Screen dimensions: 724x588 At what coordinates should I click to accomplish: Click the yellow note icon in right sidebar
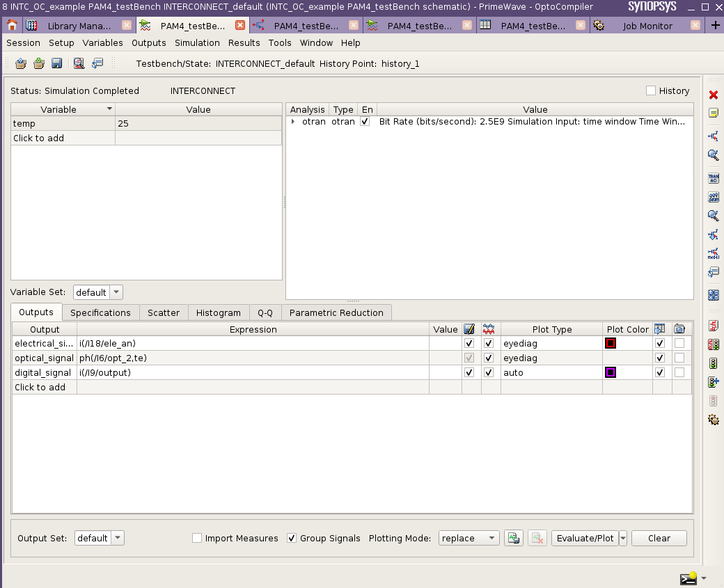(714, 113)
